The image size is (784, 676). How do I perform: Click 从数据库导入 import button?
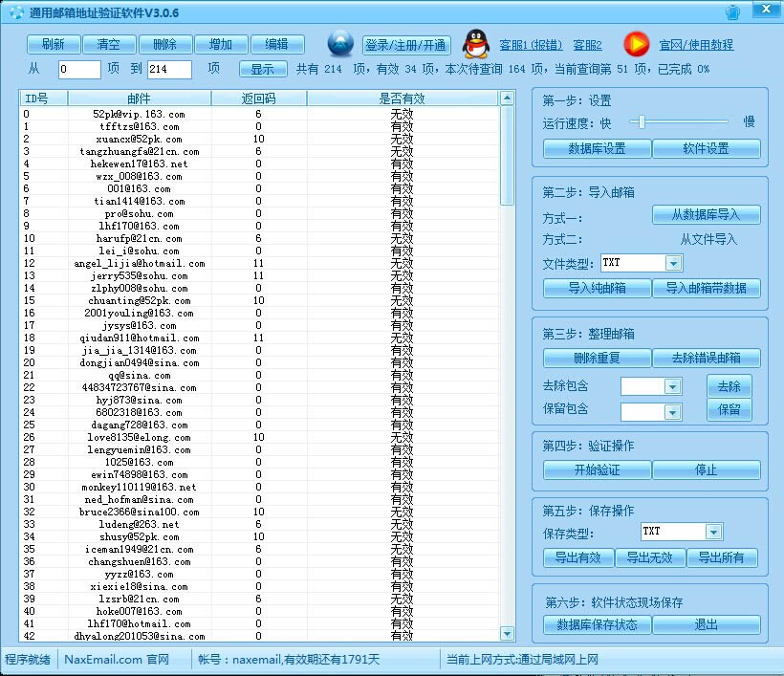click(706, 214)
